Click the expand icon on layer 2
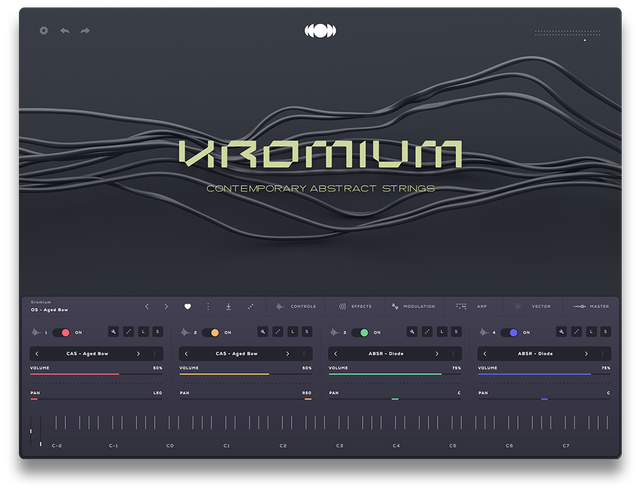This screenshot has height=488, width=640. pyautogui.click(x=278, y=332)
